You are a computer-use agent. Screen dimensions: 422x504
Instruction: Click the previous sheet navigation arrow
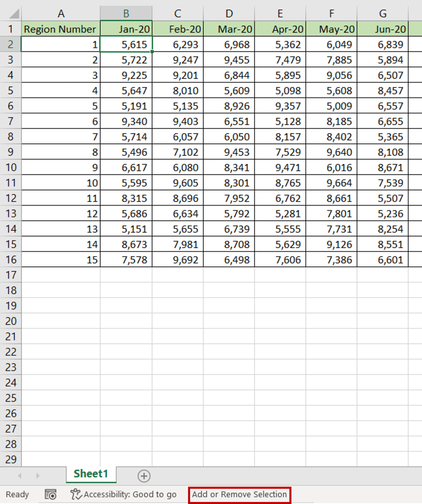(20, 476)
